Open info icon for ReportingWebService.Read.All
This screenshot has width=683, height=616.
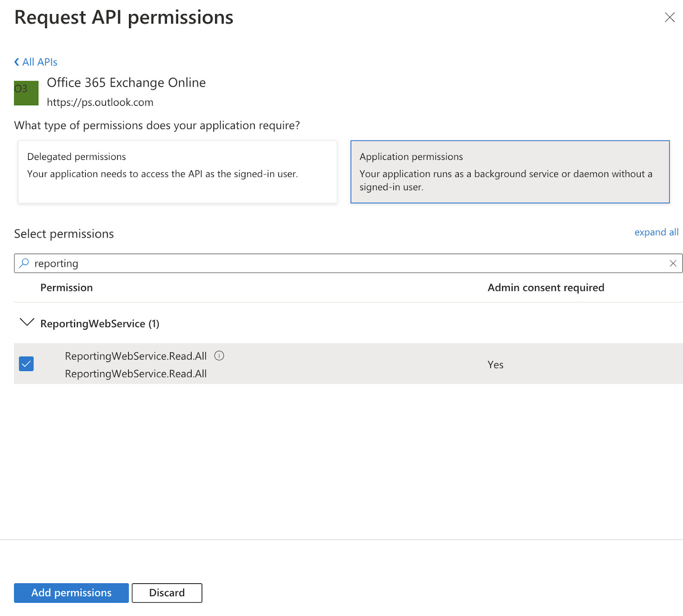219,356
